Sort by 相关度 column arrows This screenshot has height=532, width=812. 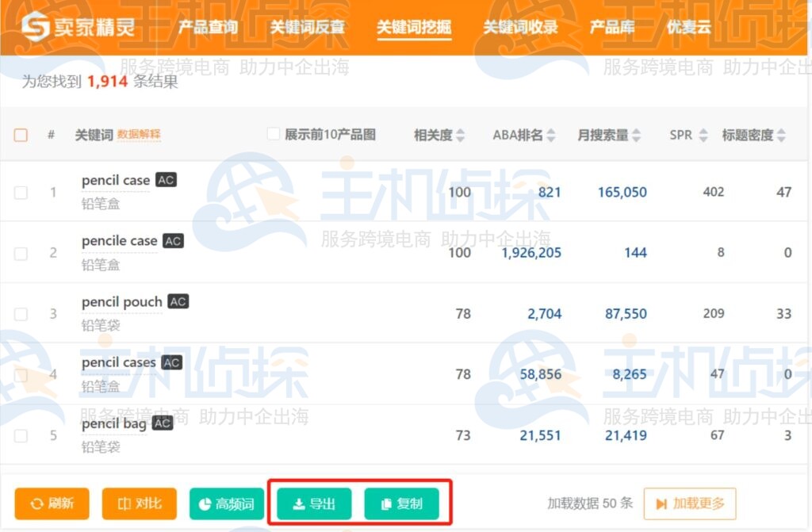click(461, 136)
